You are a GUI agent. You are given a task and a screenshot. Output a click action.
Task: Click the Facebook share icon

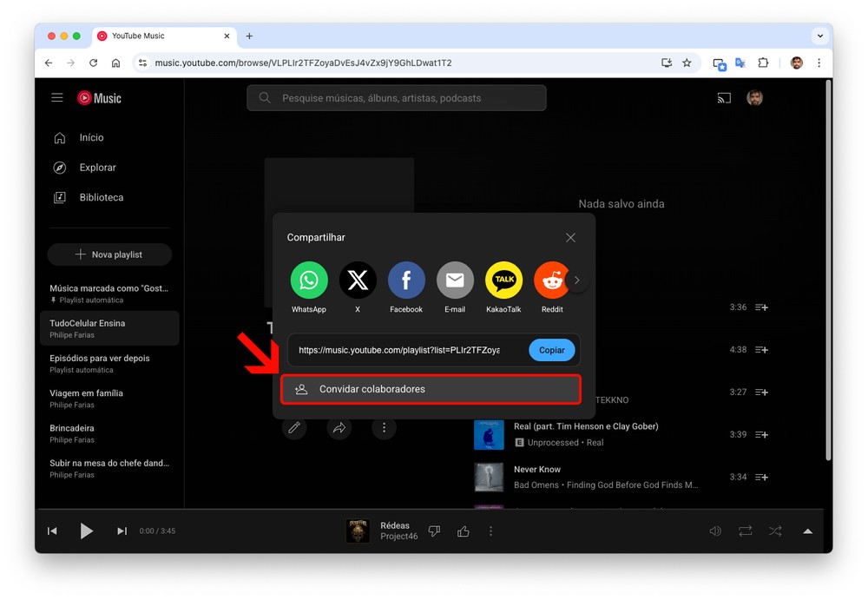[406, 280]
